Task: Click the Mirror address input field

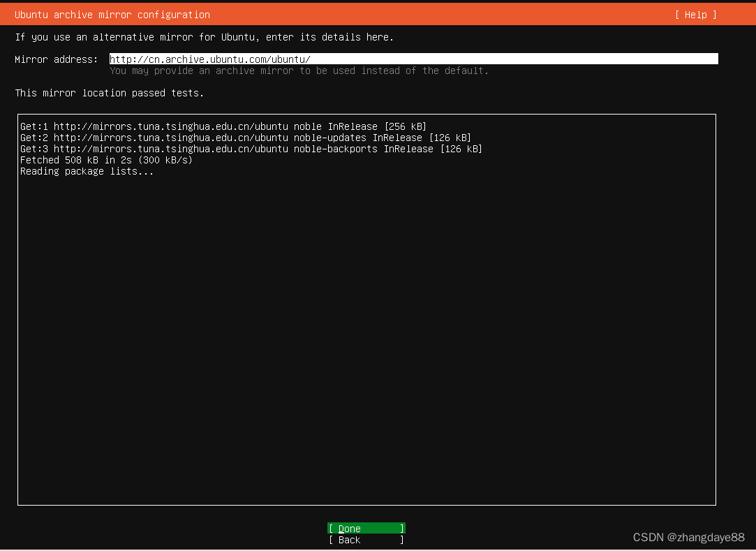Action: click(414, 59)
